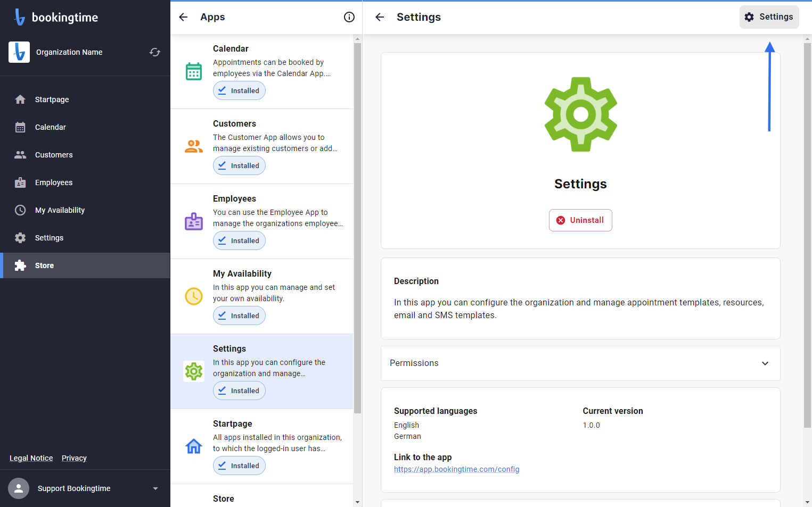Select the Customers app icon in the list
This screenshot has height=507, width=812.
[x=194, y=146]
